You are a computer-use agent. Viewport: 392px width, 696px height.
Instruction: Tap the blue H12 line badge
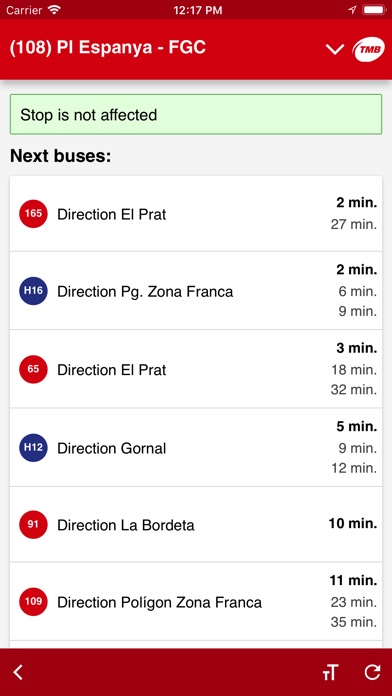pyautogui.click(x=33, y=447)
